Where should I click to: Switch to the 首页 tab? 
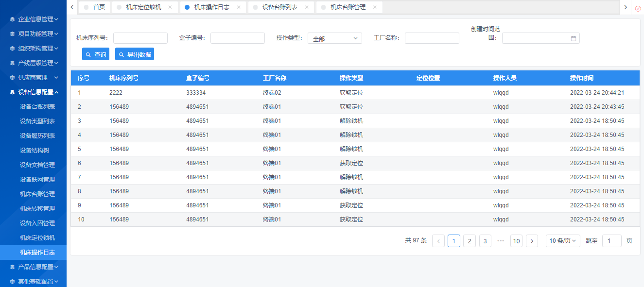point(94,7)
